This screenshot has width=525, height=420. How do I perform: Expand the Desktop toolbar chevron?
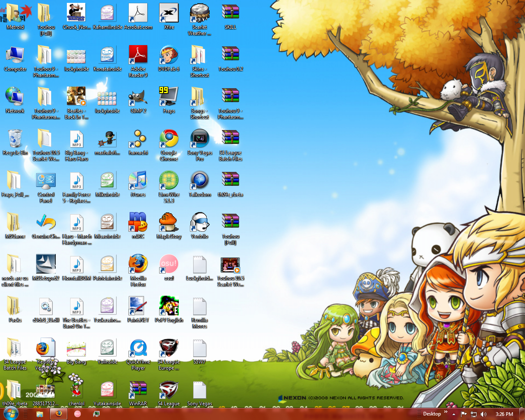point(446,412)
